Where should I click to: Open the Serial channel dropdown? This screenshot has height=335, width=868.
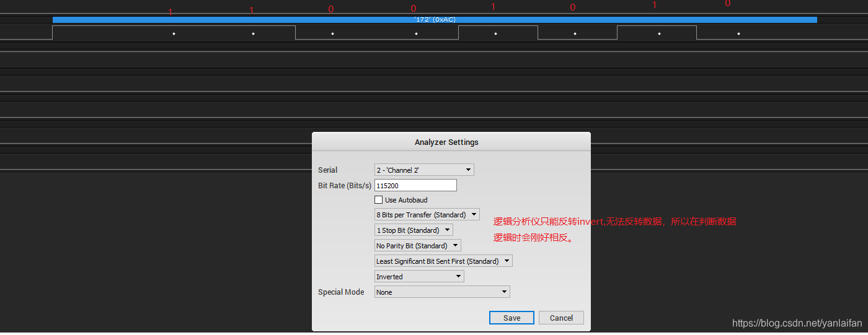pos(424,170)
